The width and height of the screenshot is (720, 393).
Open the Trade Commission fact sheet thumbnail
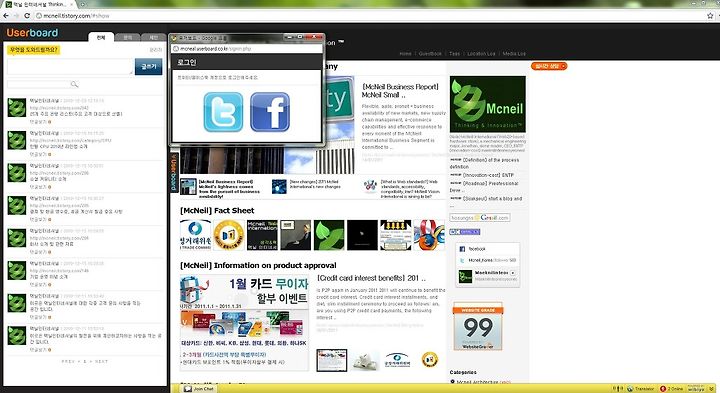196,235
